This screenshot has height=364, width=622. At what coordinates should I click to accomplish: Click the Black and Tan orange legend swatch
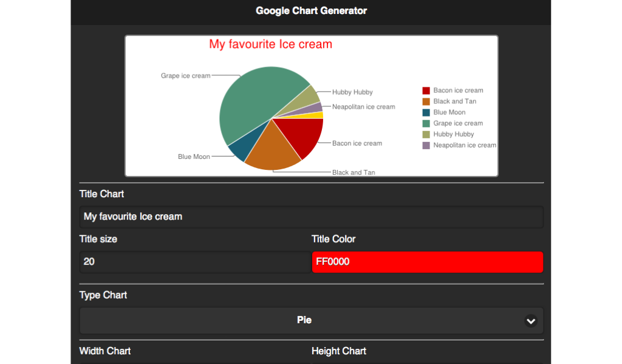coord(426,101)
